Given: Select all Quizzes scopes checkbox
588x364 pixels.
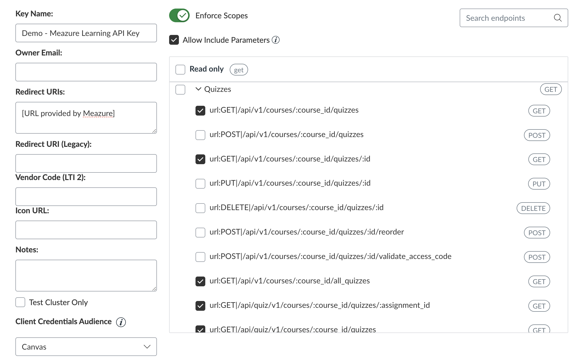Looking at the screenshot, I should (x=180, y=89).
